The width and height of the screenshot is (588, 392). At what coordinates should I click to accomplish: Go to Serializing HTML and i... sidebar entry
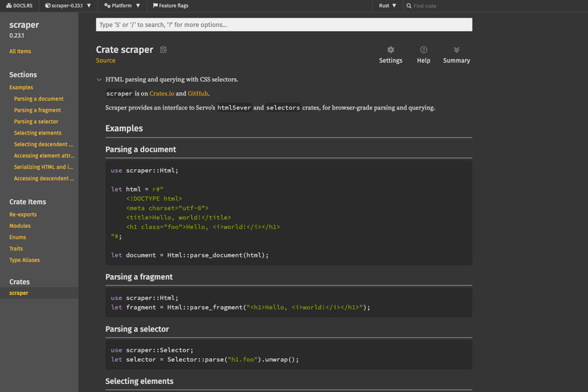click(x=43, y=167)
